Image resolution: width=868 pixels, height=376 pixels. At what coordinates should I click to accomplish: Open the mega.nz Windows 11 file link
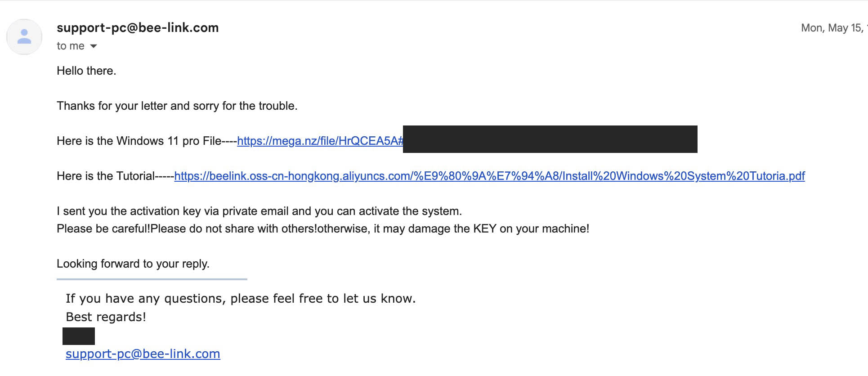click(319, 141)
